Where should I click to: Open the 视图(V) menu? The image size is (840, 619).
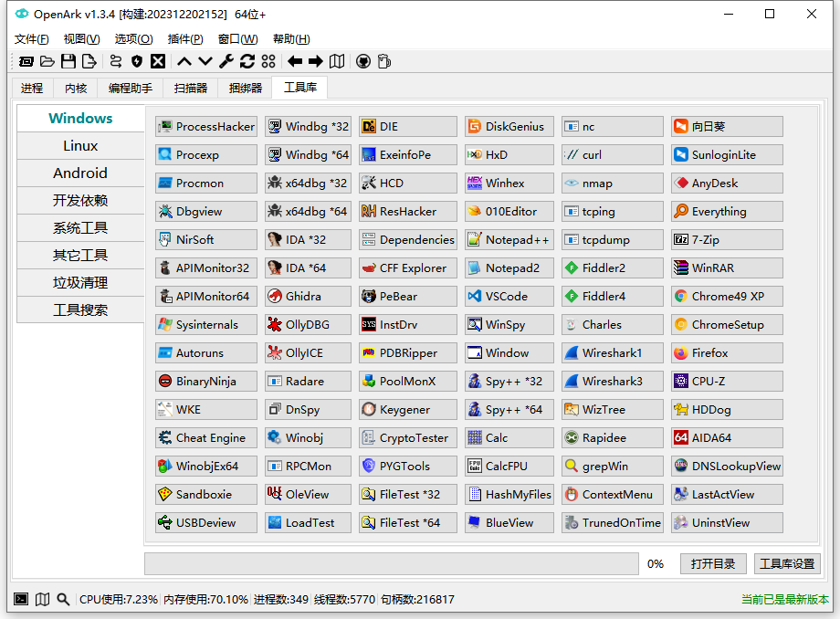(81, 39)
